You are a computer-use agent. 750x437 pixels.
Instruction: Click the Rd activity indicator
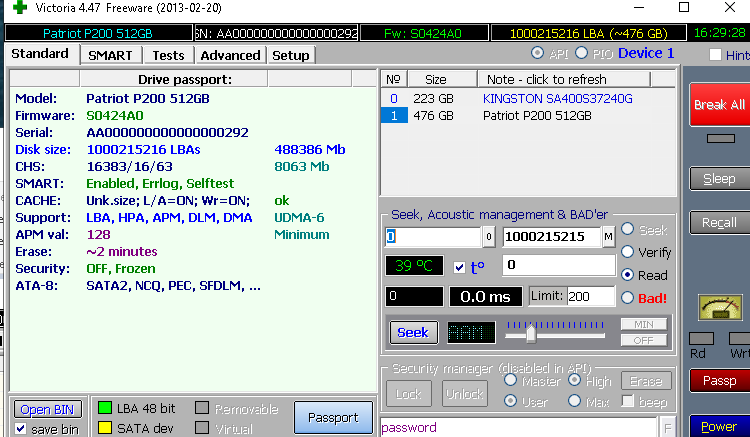(701, 339)
